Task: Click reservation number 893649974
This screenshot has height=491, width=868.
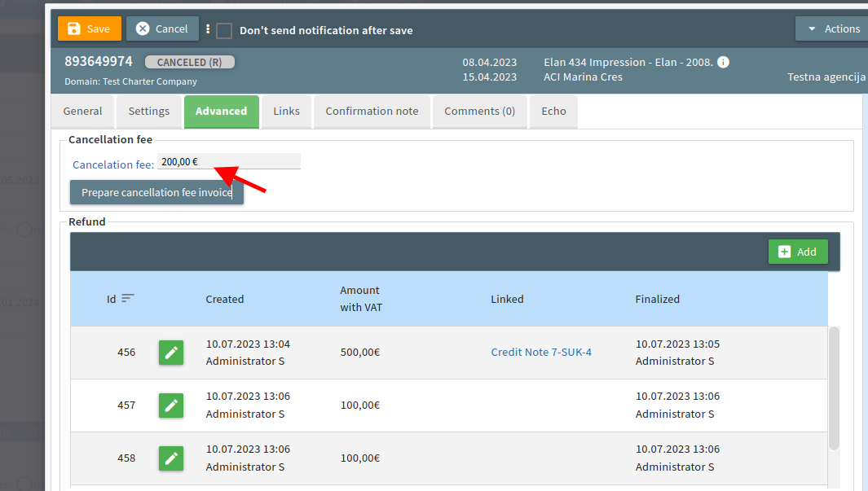Action: coord(99,61)
